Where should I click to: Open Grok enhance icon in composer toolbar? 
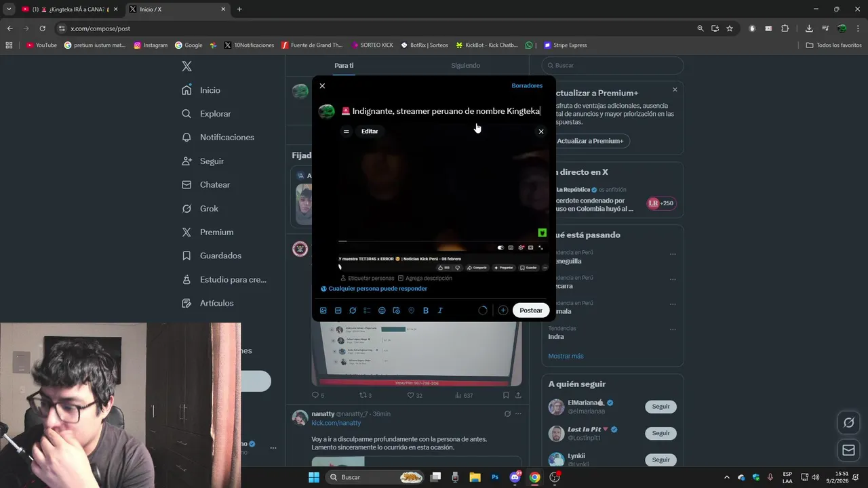click(x=353, y=310)
